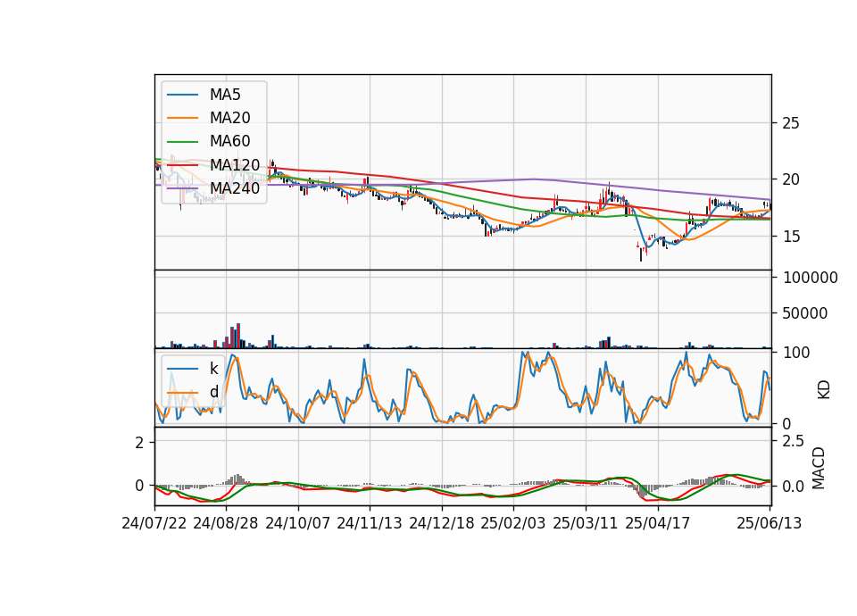Click the MA60 legend label
857x616 pixels.
[229, 141]
